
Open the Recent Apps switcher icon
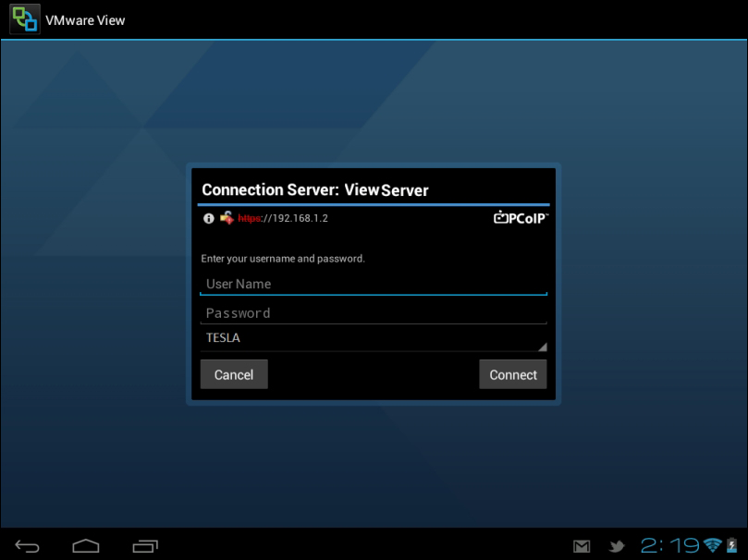coord(145,546)
